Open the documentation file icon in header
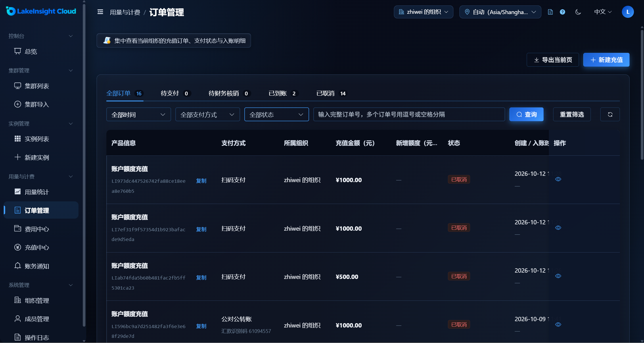644x343 pixels. coord(550,12)
